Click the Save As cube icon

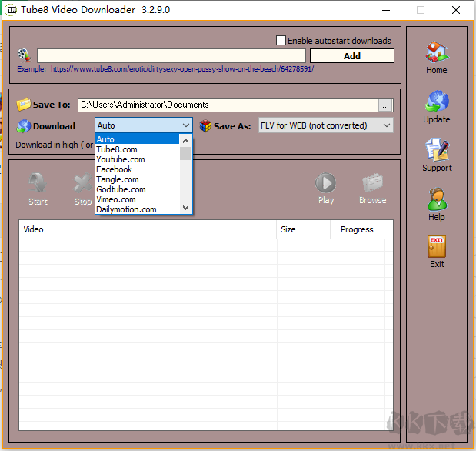[205, 125]
